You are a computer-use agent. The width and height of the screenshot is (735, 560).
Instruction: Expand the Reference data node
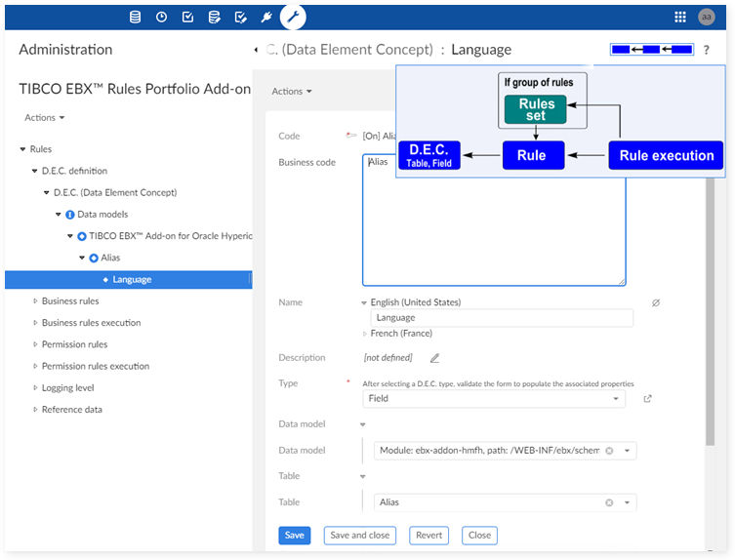click(x=35, y=410)
